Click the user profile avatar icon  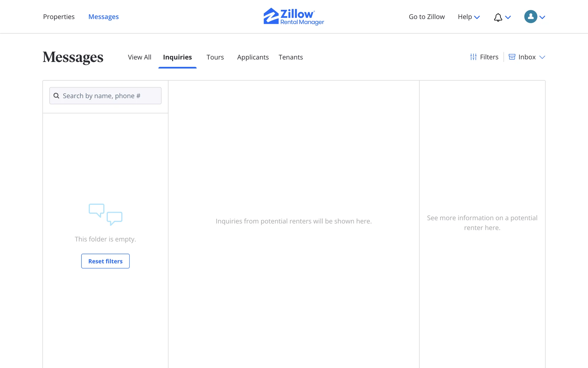(530, 17)
